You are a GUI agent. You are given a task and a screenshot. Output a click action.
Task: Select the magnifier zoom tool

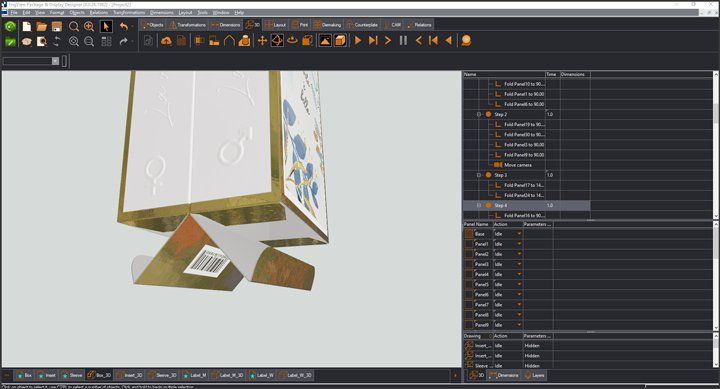[x=73, y=27]
